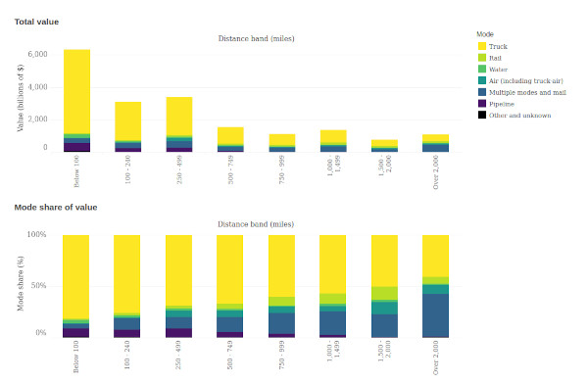
Task: Select the Pipeline legend purple swatch
Action: (x=482, y=104)
